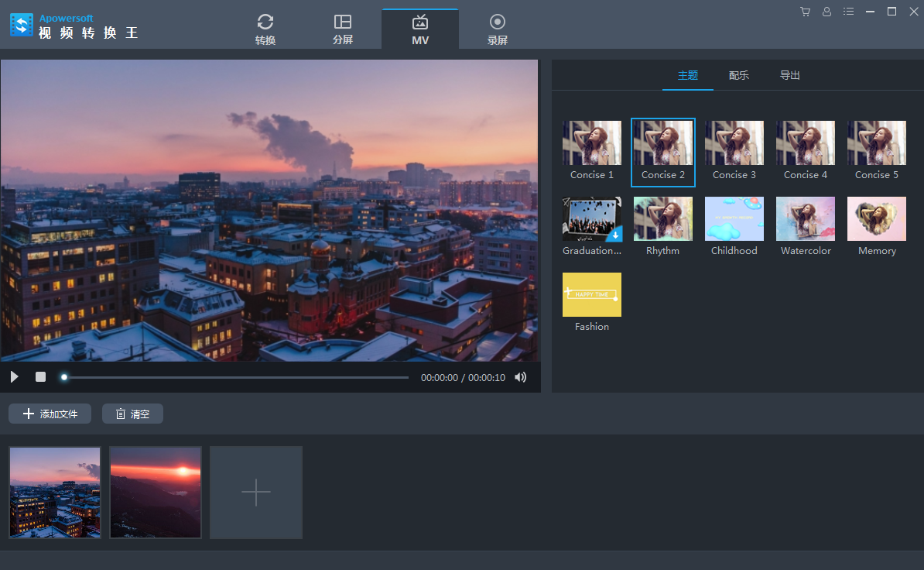This screenshot has width=924, height=570.
Task: Select the Concise 3 theme
Action: pos(734,143)
